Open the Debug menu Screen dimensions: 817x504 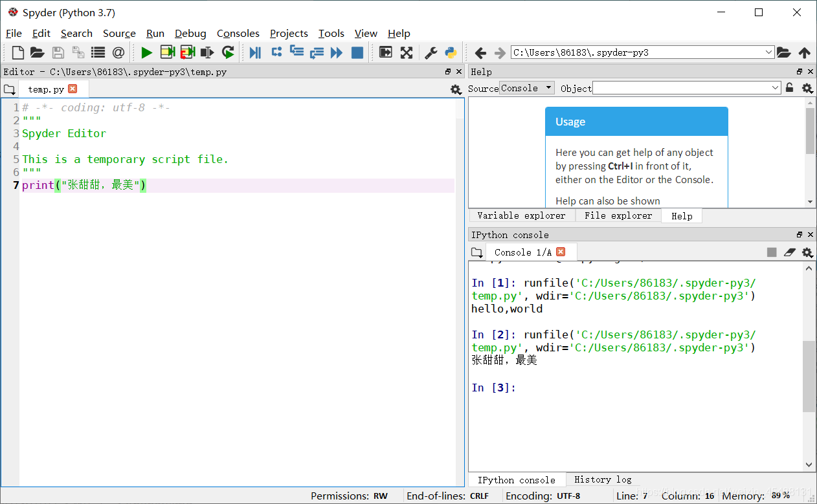coord(190,33)
